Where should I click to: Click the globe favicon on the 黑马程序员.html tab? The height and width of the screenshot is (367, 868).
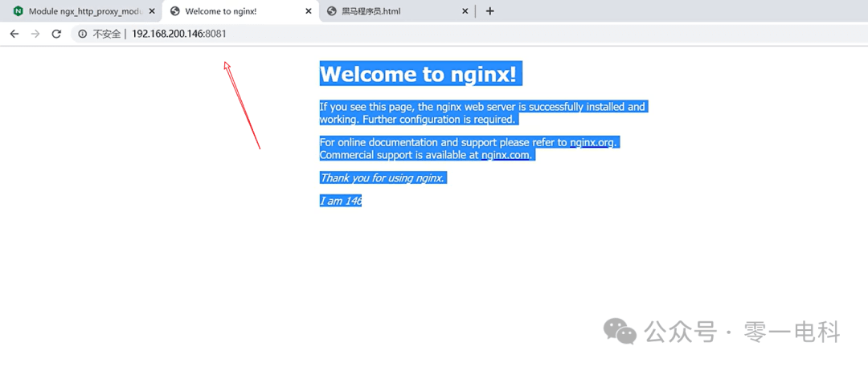pos(332,11)
